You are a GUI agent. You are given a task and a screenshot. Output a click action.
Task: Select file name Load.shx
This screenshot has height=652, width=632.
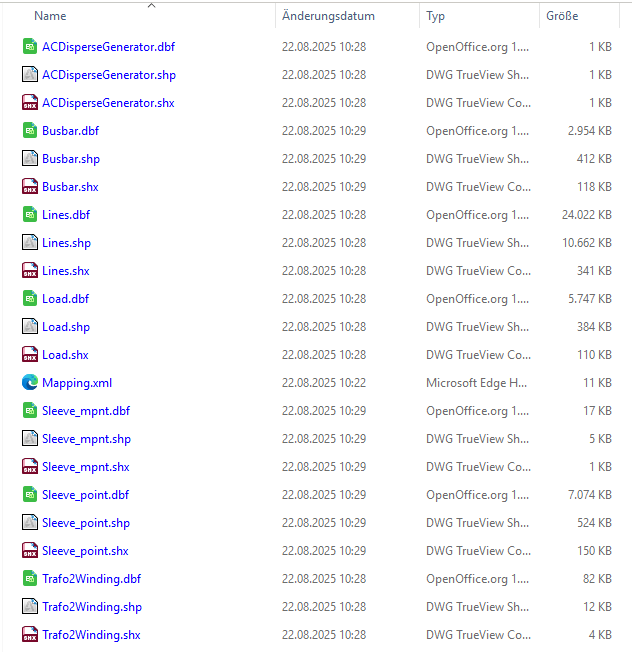[x=65, y=355]
